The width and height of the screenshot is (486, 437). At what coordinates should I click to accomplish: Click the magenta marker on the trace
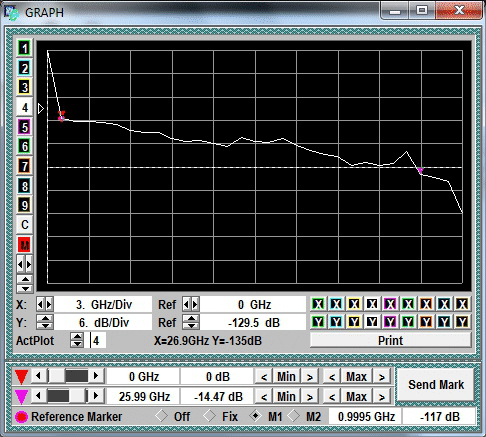pos(421,170)
